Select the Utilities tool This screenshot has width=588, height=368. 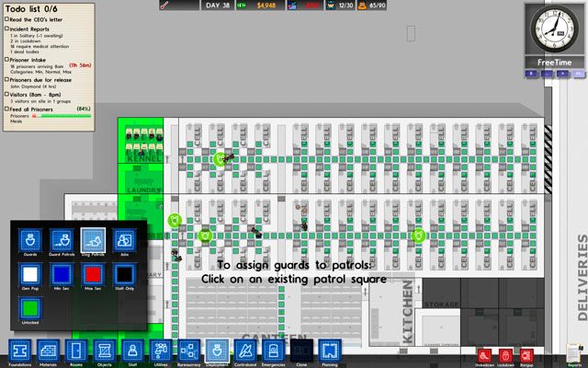(x=161, y=352)
